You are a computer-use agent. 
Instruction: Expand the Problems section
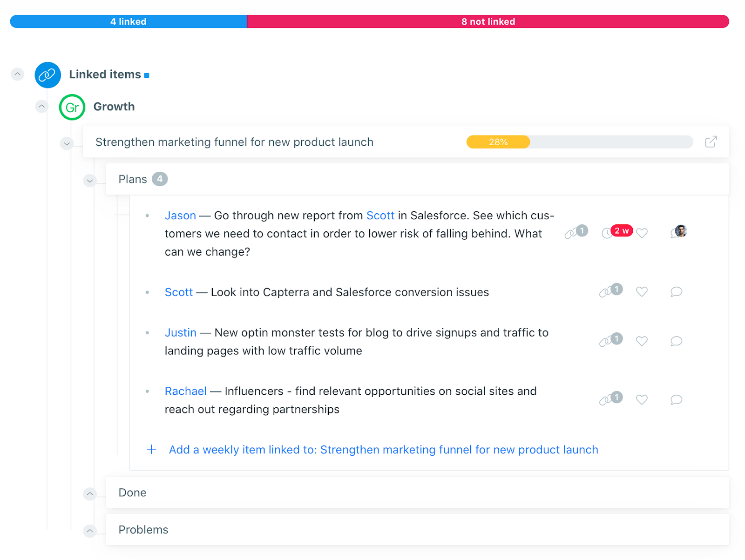pyautogui.click(x=90, y=531)
